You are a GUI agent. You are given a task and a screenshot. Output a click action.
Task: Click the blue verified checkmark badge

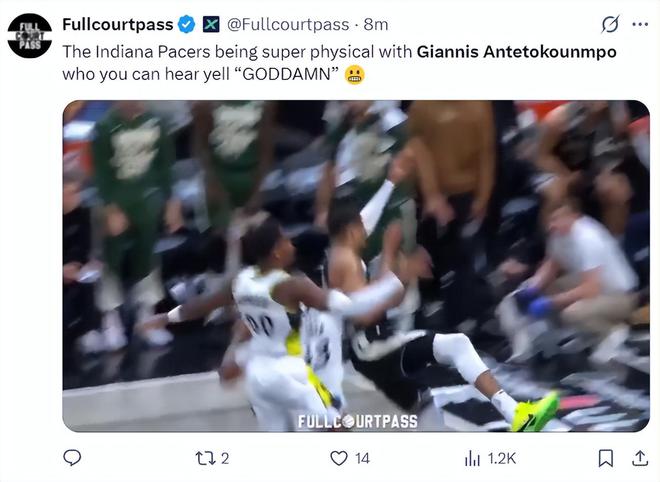coord(186,24)
